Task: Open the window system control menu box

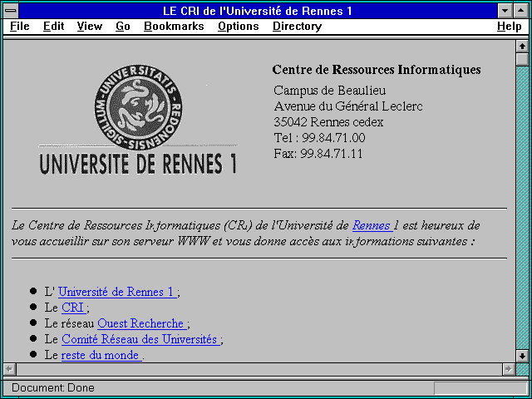Action: tap(11, 11)
